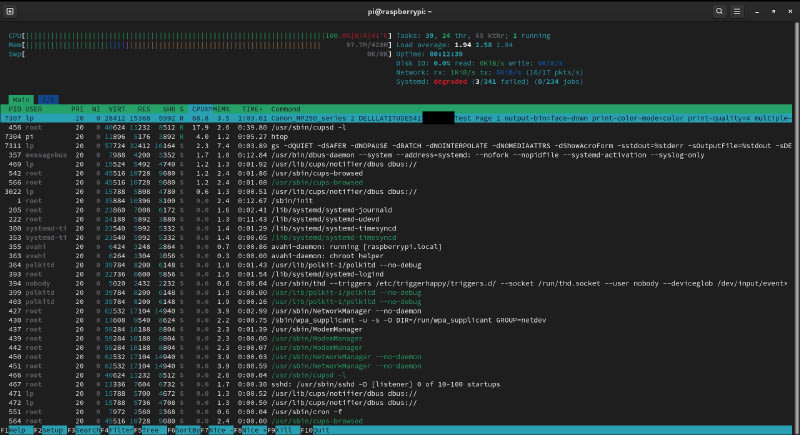The image size is (800, 435).
Task: Toggle F5 Tree view
Action: [154, 429]
